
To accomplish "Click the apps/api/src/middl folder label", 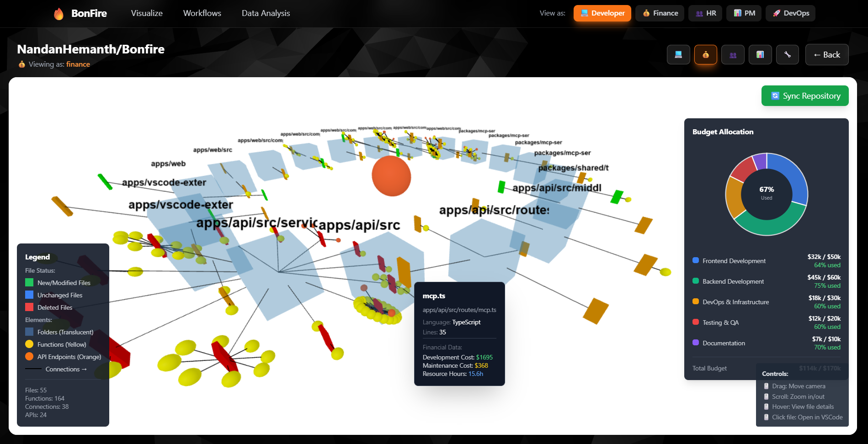I will pos(557,188).
